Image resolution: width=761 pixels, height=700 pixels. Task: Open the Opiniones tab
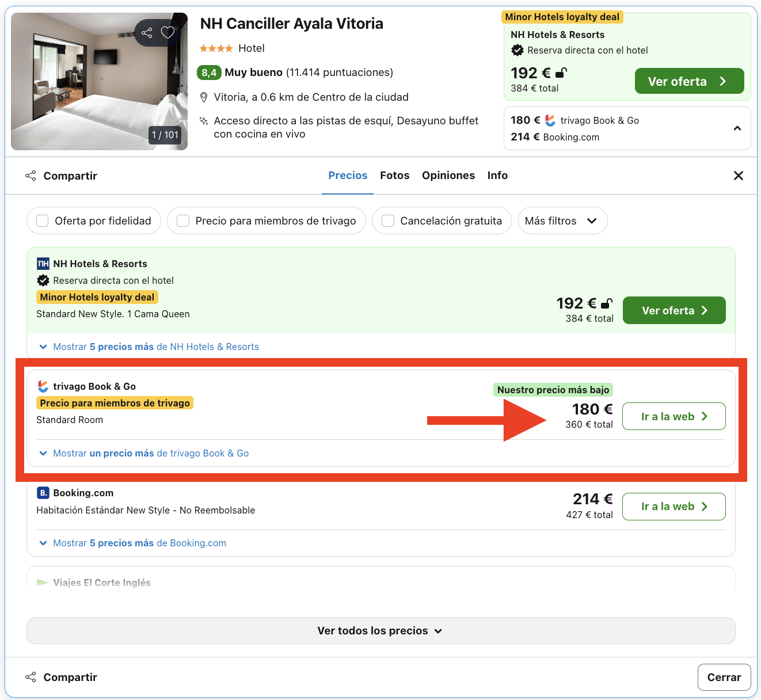(448, 176)
